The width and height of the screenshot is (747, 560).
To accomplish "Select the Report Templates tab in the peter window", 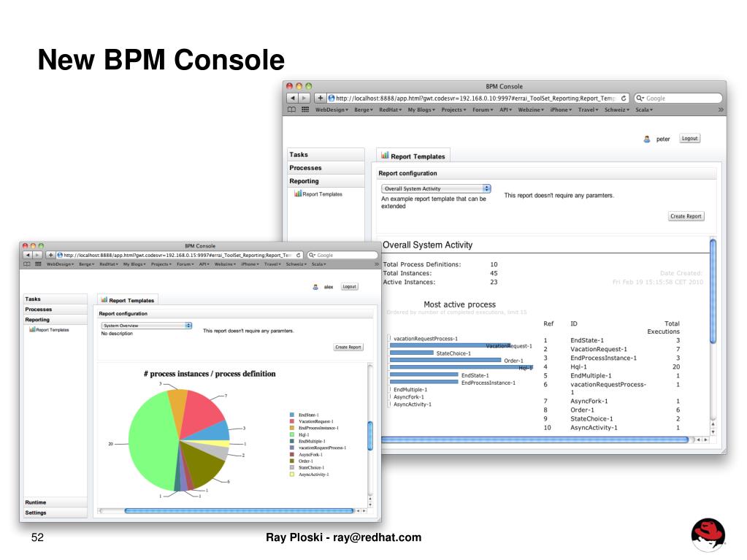I will pyautogui.click(x=413, y=156).
